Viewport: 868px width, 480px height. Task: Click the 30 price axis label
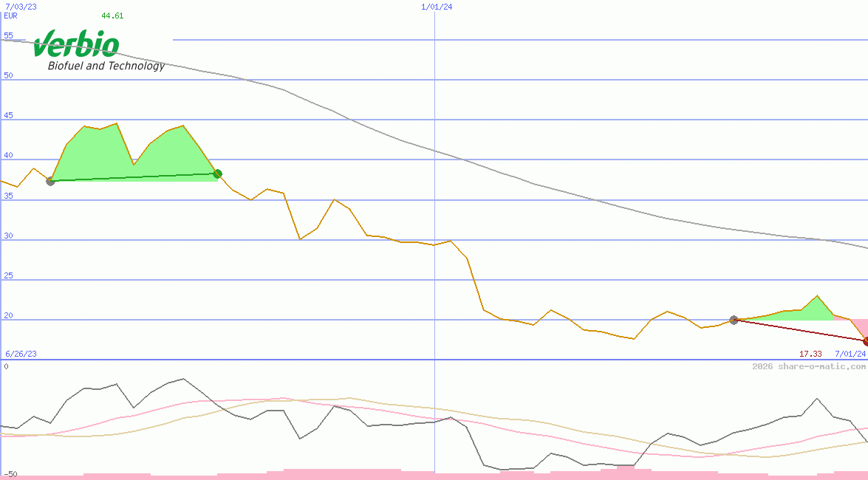click(x=8, y=236)
